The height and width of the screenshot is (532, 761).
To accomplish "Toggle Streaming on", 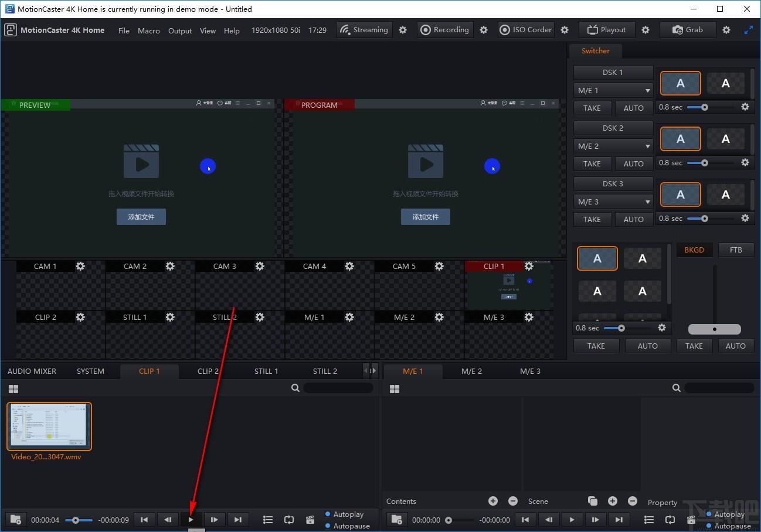I will click(364, 30).
